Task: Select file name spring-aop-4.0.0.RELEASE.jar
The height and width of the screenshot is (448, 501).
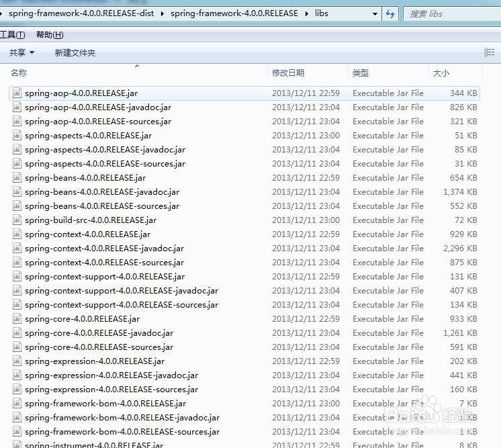Action: [81, 93]
